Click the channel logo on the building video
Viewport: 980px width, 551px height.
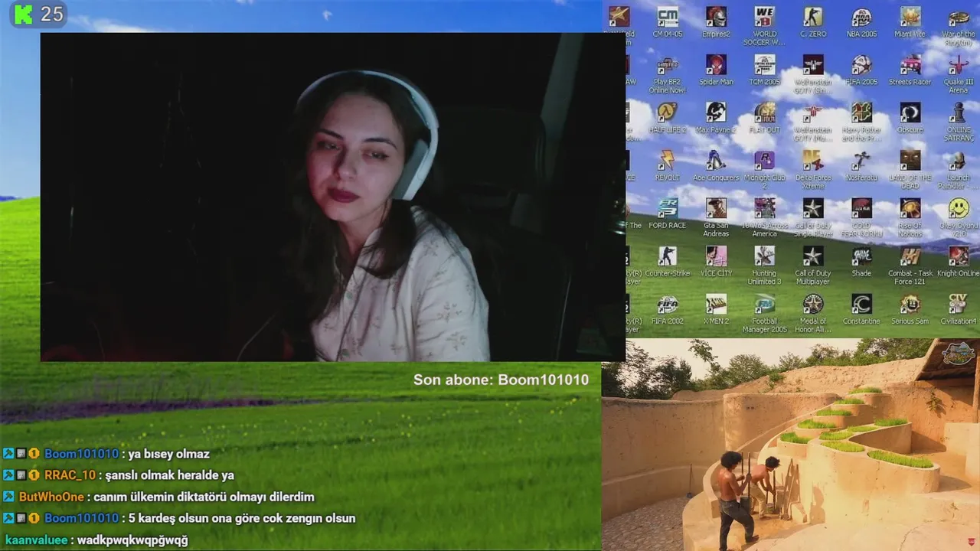click(959, 354)
